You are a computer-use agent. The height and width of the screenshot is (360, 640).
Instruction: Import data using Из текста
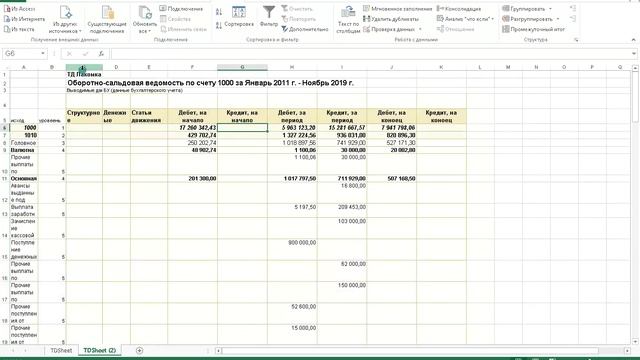[19, 29]
